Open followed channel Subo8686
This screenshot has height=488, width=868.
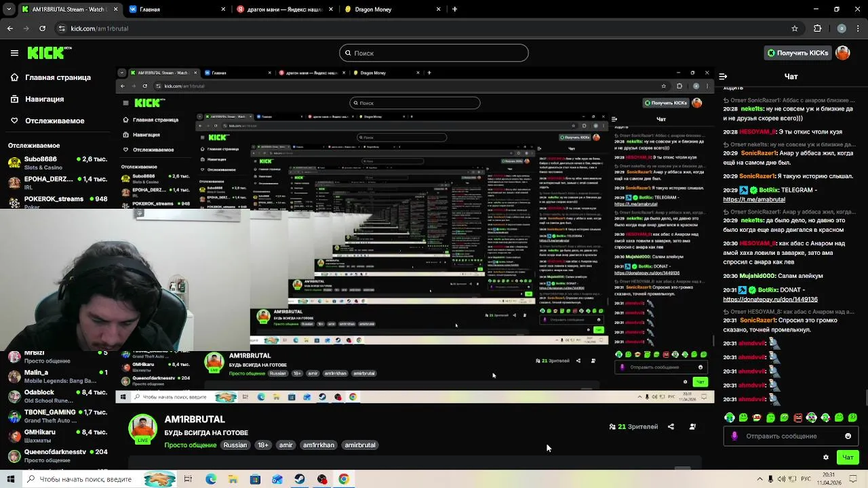tap(58, 163)
